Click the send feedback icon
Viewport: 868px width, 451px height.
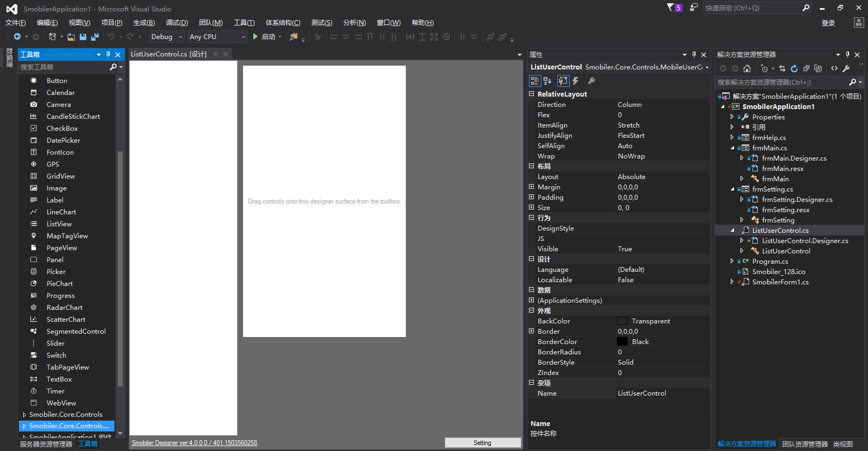(x=694, y=8)
